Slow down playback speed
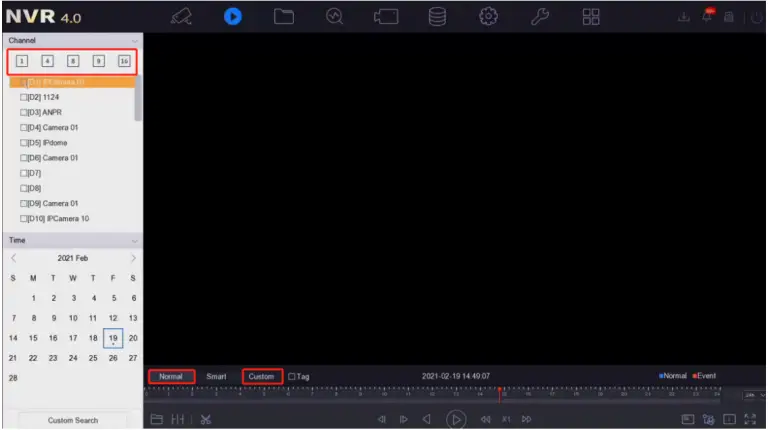Image resolution: width=768 pixels, height=430 pixels. pyautogui.click(x=485, y=419)
